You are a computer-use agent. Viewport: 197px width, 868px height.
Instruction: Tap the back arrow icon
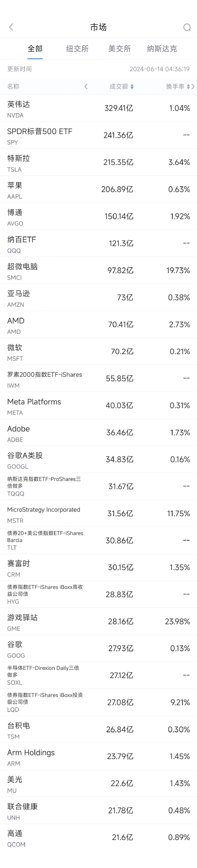[11, 27]
